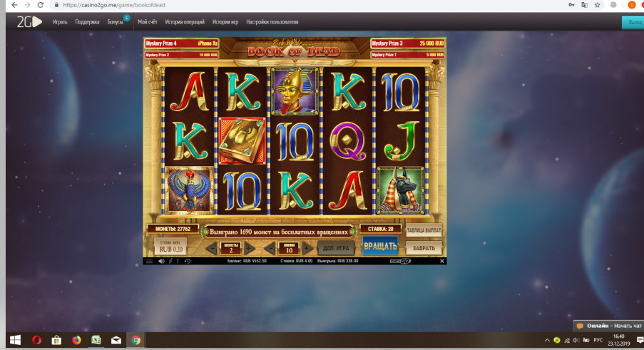Click the Выход logout button
Viewport: 644px width, 350px height.
point(633,23)
